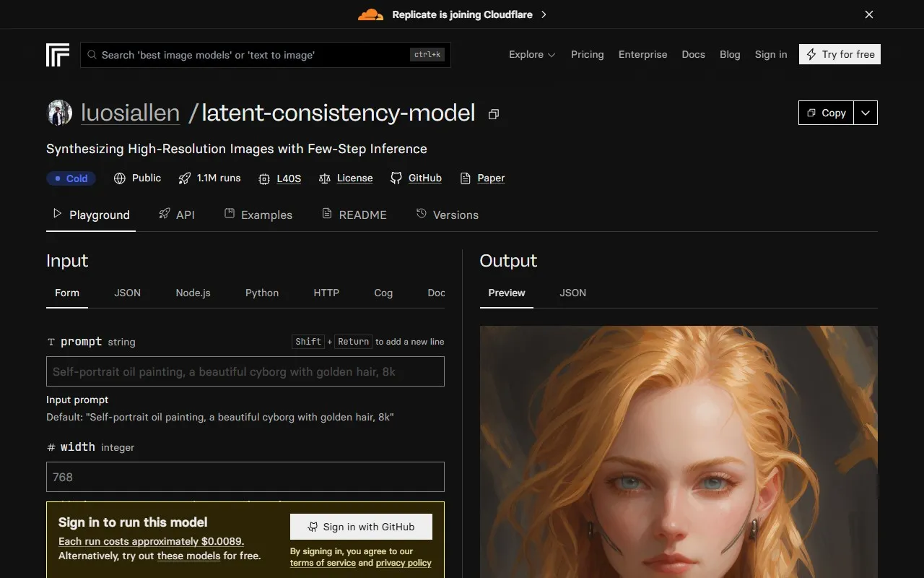Open the model's GitHub repository icon
The height and width of the screenshot is (578, 924).
(396, 178)
